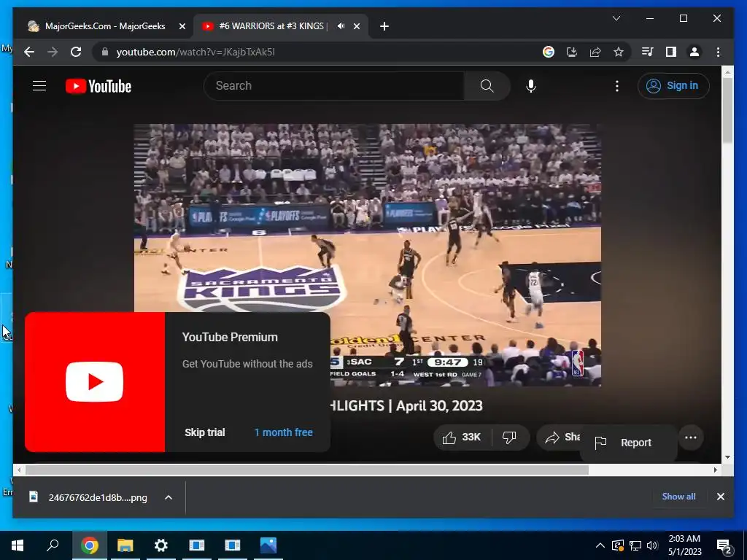Share this page from address bar
Image resolution: width=747 pixels, height=560 pixels.
pos(595,52)
